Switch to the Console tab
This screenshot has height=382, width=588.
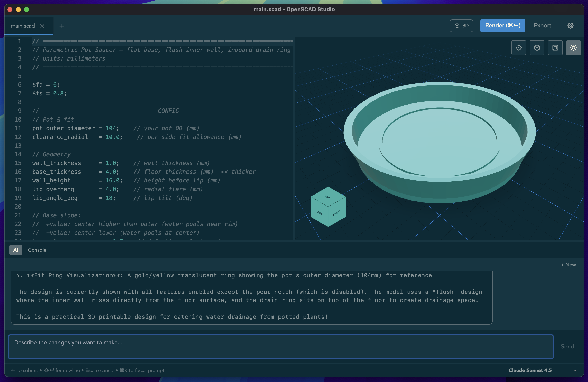pyautogui.click(x=37, y=250)
